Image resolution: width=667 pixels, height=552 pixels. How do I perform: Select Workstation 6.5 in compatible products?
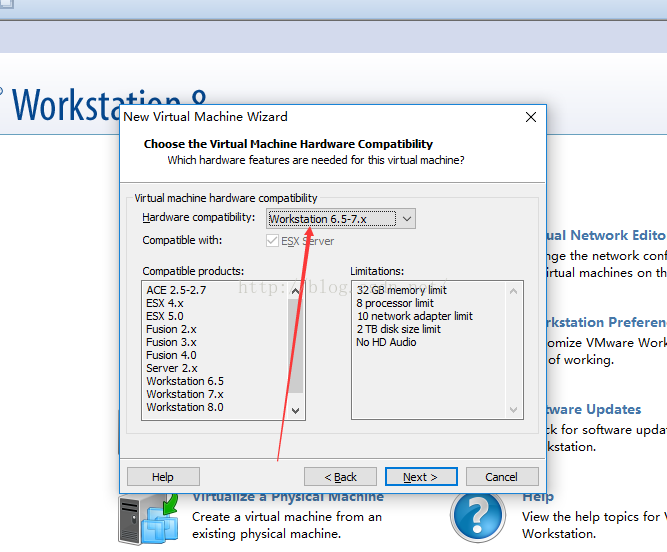[x=185, y=381]
